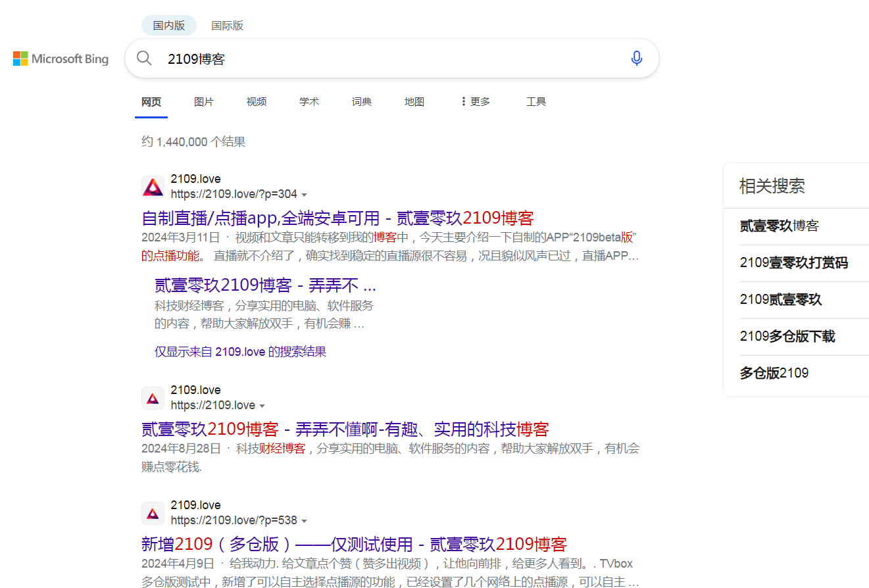869x588 pixels.
Task: Switch to 国内版 search mode
Action: click(x=169, y=26)
